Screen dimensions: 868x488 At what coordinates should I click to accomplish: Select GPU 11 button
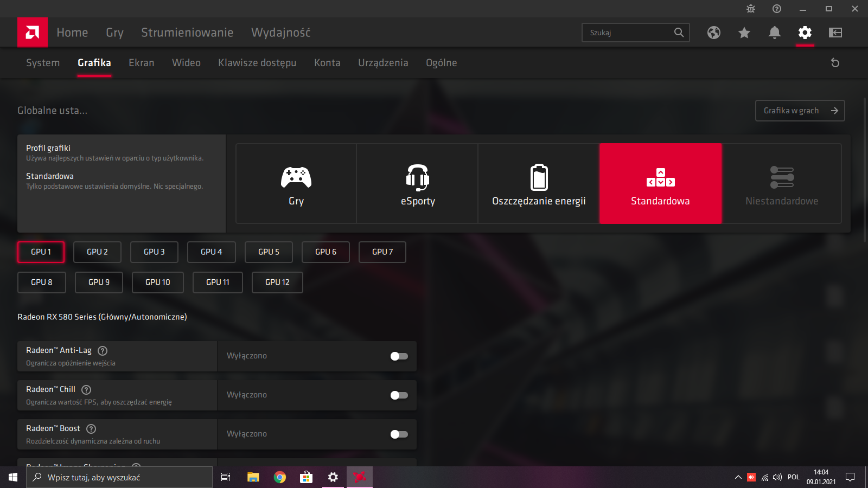[x=218, y=282]
